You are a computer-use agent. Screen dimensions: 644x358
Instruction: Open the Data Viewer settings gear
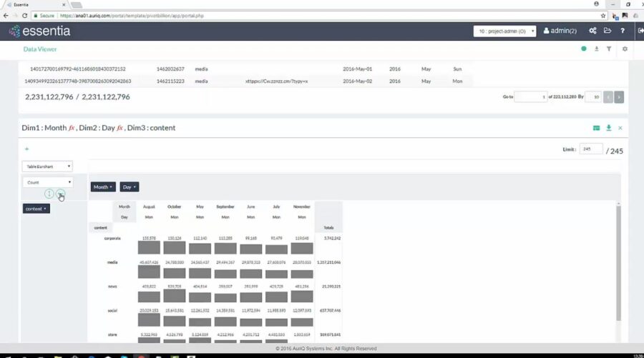tap(625, 49)
